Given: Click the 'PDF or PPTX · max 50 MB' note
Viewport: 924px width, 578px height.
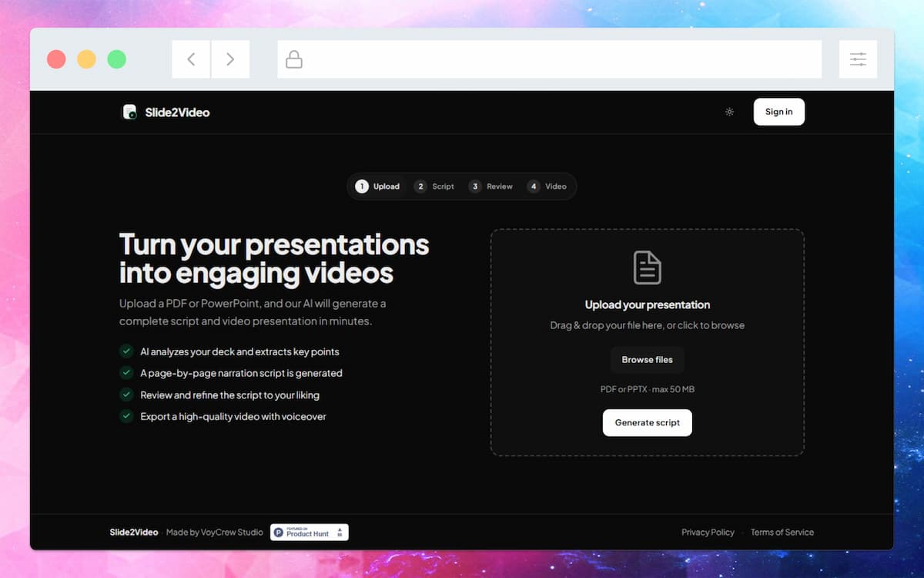Looking at the screenshot, I should coord(648,389).
